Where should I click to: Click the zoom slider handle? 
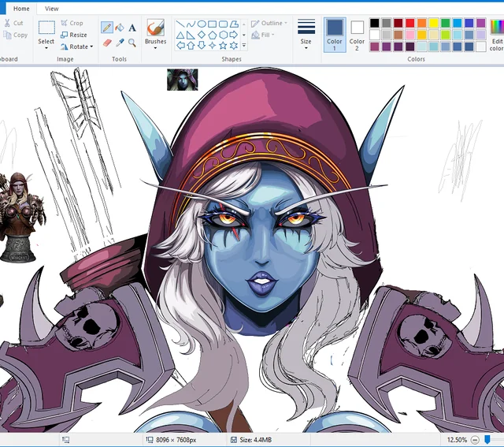click(487, 439)
